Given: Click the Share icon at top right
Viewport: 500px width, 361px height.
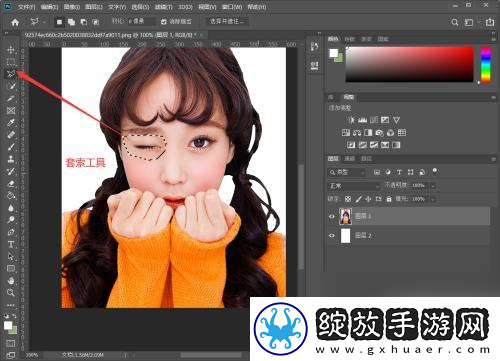Looking at the screenshot, I should 490,22.
